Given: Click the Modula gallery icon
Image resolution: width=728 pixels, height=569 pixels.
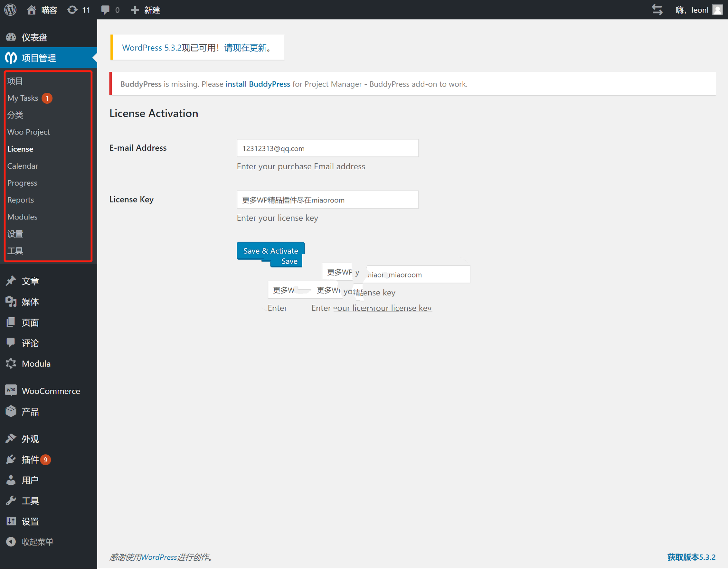Looking at the screenshot, I should pyautogui.click(x=11, y=363).
